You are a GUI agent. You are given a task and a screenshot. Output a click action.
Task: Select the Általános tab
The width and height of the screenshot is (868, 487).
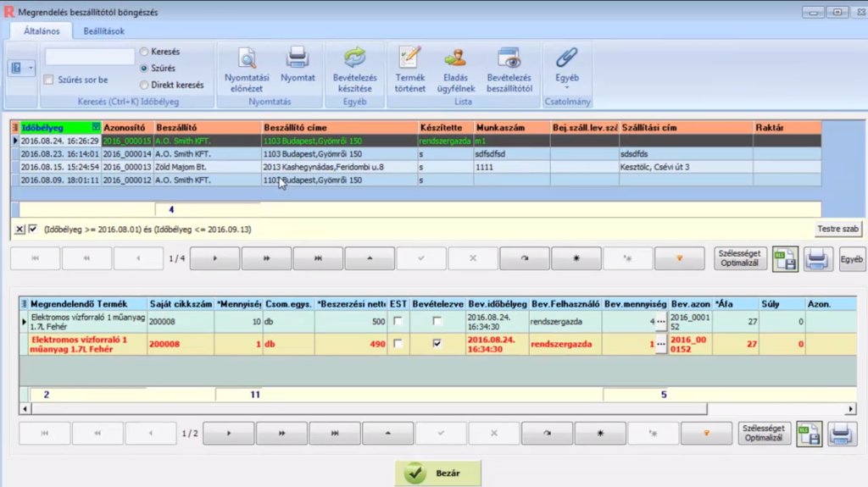click(42, 31)
